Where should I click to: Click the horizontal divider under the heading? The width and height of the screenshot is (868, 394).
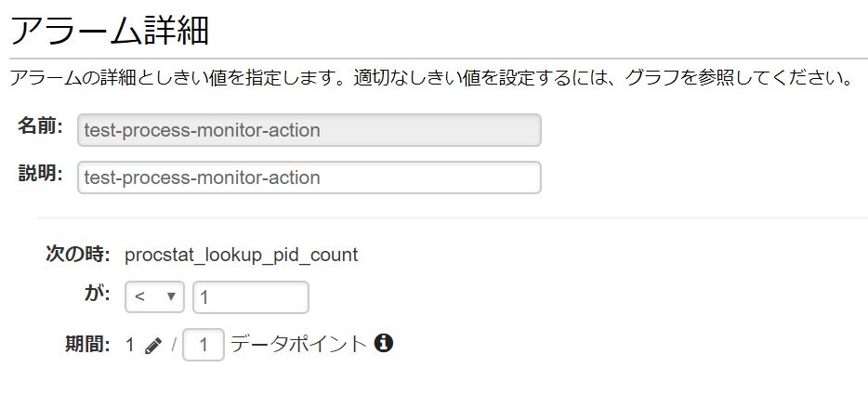point(439,59)
